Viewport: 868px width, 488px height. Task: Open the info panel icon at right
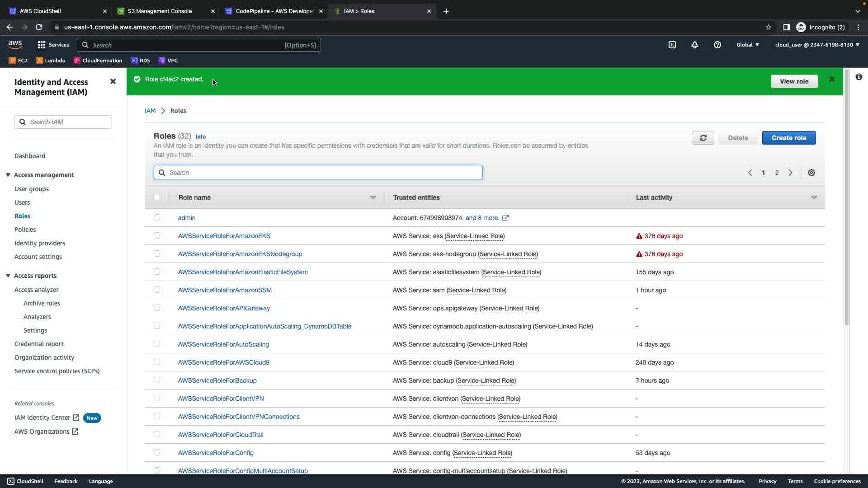(x=859, y=77)
